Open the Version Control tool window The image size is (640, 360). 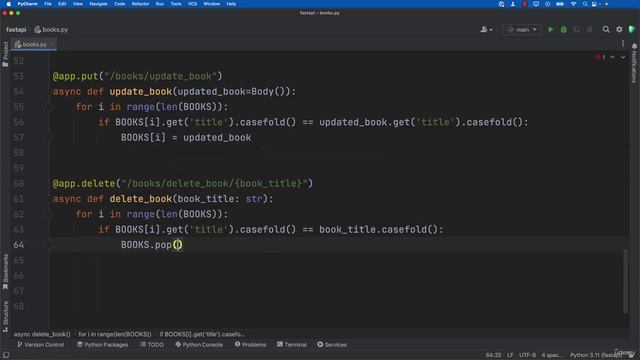(x=40, y=345)
